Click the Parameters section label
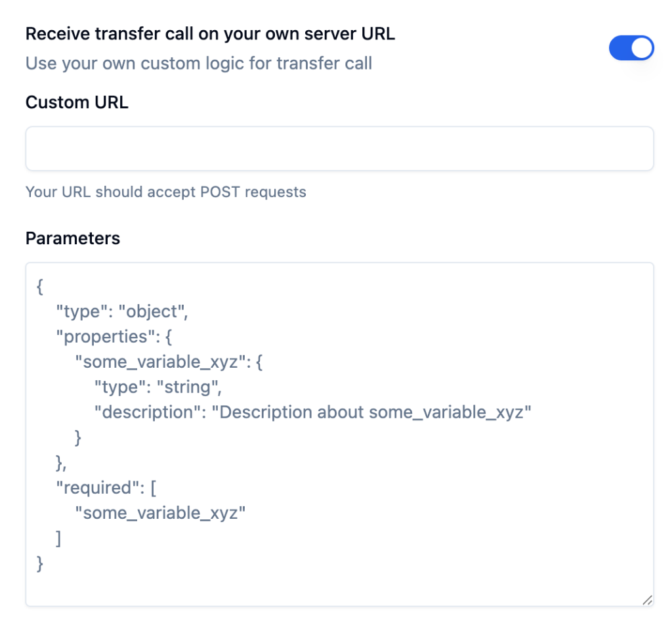Viewport: 672px width, 637px height. pyautogui.click(x=72, y=238)
